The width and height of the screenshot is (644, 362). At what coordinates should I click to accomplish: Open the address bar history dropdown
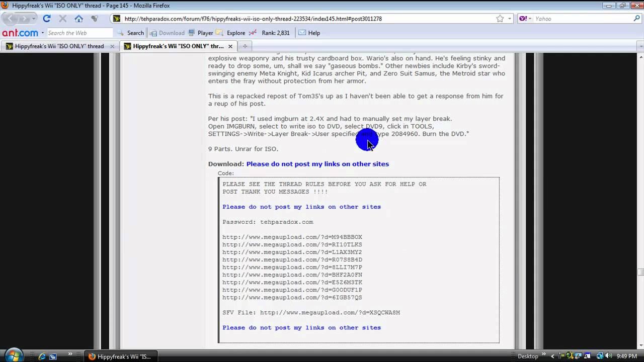click(x=509, y=19)
